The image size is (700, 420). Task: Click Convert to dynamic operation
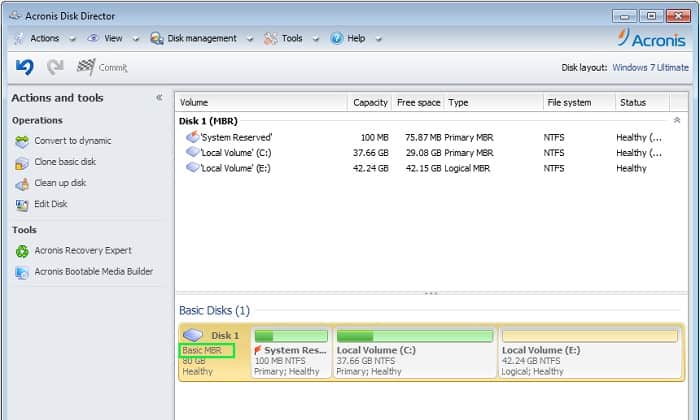tap(73, 141)
